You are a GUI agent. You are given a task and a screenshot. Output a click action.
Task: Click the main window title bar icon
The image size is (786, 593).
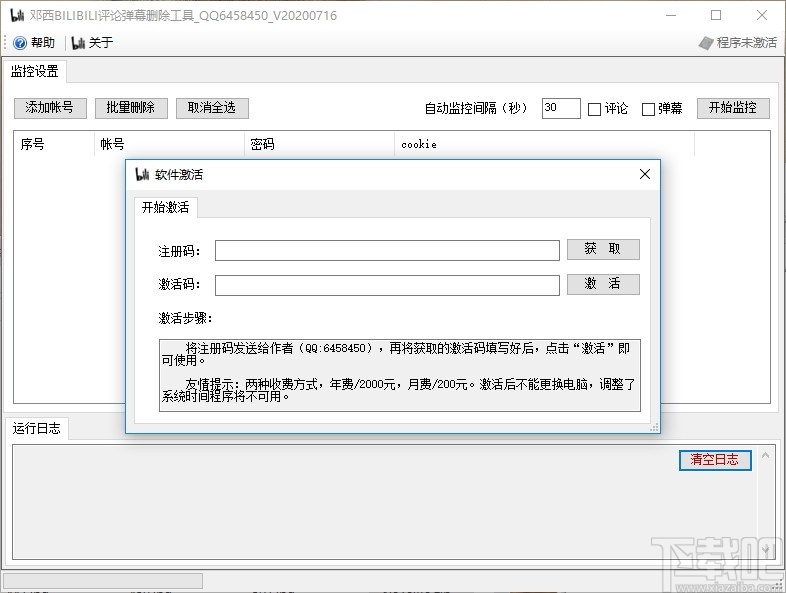pyautogui.click(x=17, y=16)
